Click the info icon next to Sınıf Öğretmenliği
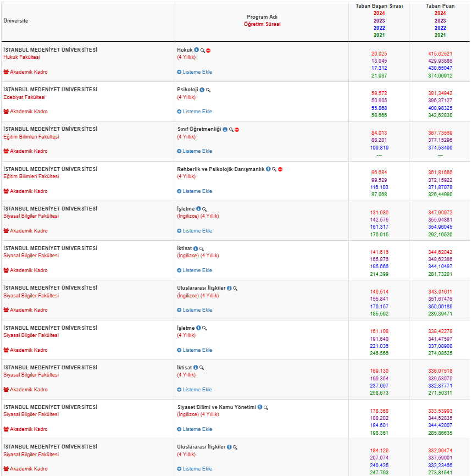 tap(225, 130)
